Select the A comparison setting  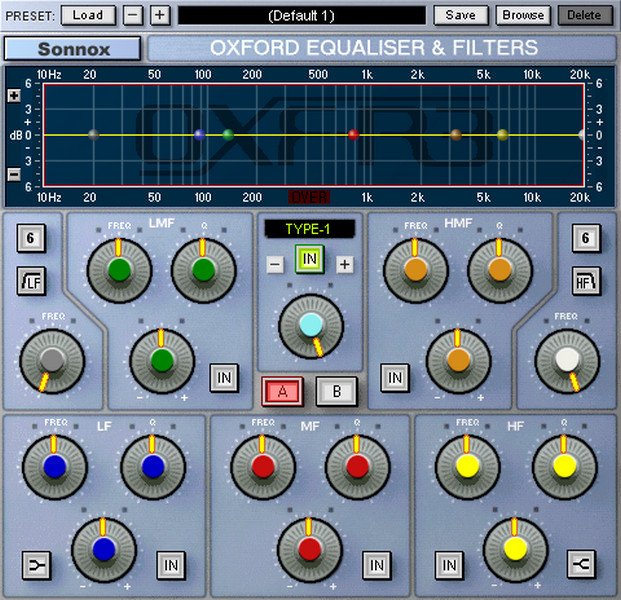point(282,391)
